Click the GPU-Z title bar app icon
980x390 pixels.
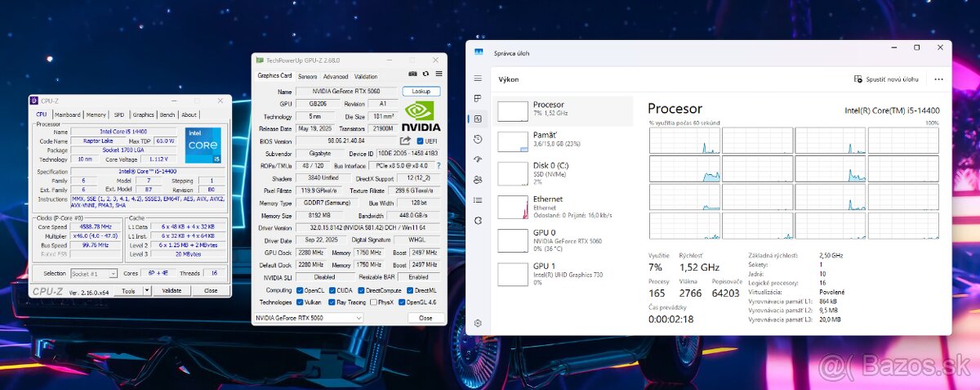[260, 60]
